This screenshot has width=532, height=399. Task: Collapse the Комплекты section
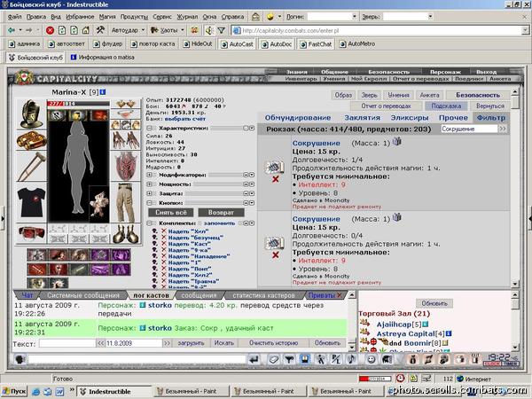pyautogui.click(x=149, y=223)
